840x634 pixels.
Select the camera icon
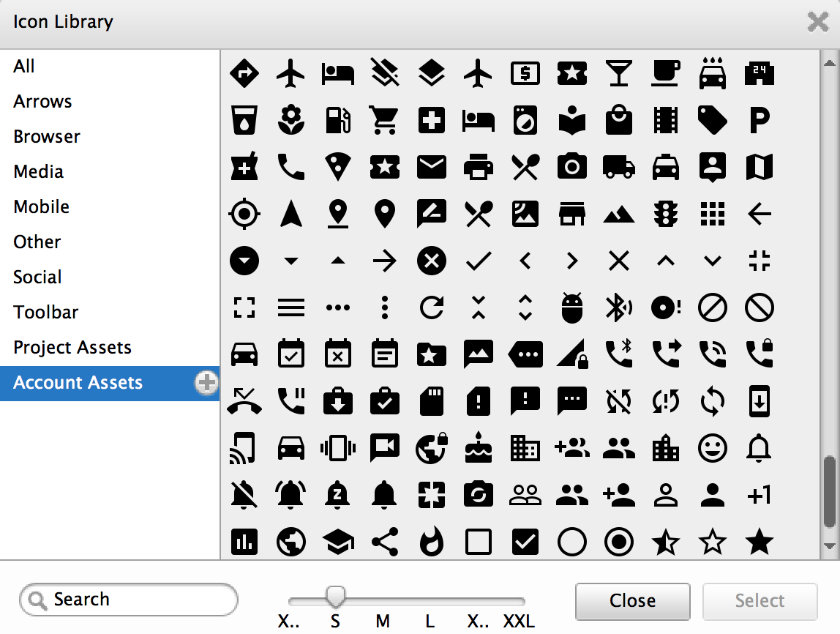(x=571, y=167)
